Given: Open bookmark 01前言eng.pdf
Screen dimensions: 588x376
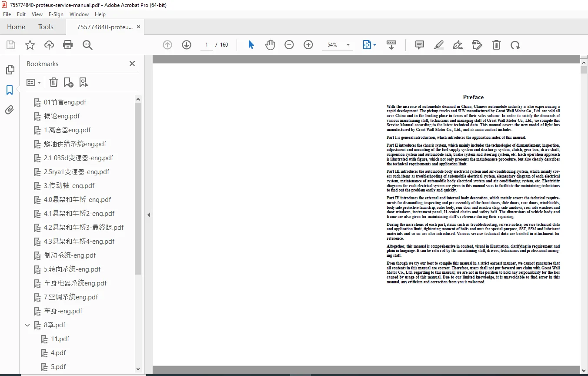Looking at the screenshot, I should [x=65, y=102].
